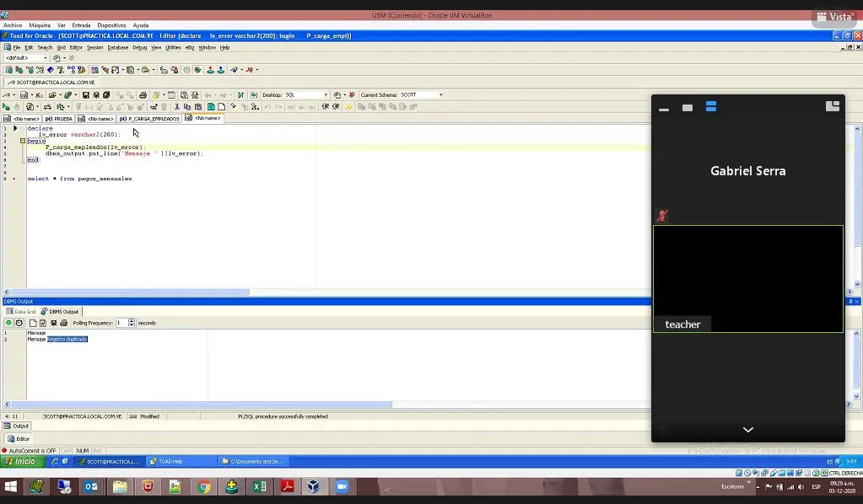
Task: Toggle the polling clock button in DBMS Output
Action: click(x=19, y=323)
